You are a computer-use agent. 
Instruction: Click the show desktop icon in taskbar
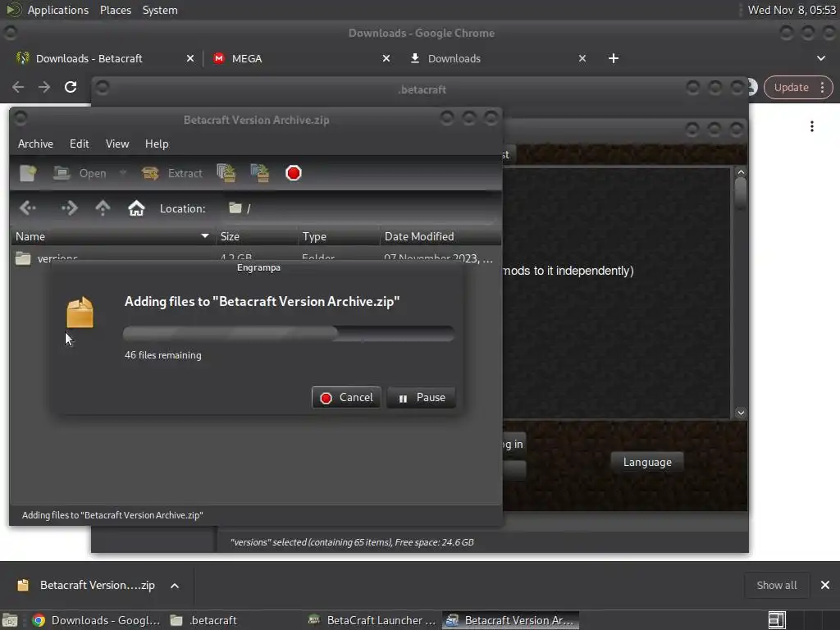pyautogui.click(x=10, y=620)
